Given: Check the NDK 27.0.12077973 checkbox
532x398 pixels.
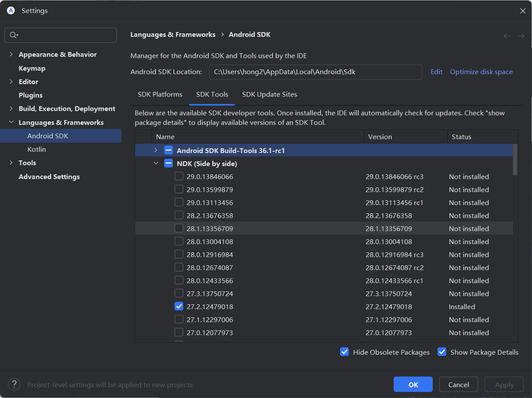Looking at the screenshot, I should point(179,333).
